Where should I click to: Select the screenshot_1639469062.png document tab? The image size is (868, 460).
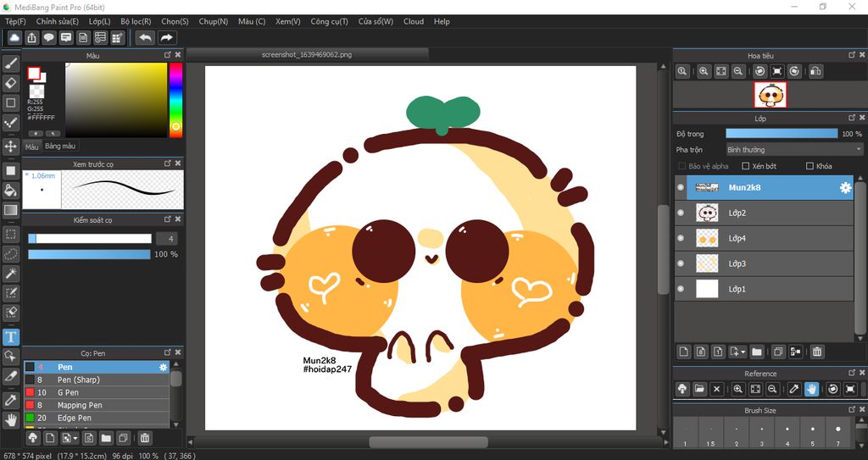(x=307, y=54)
